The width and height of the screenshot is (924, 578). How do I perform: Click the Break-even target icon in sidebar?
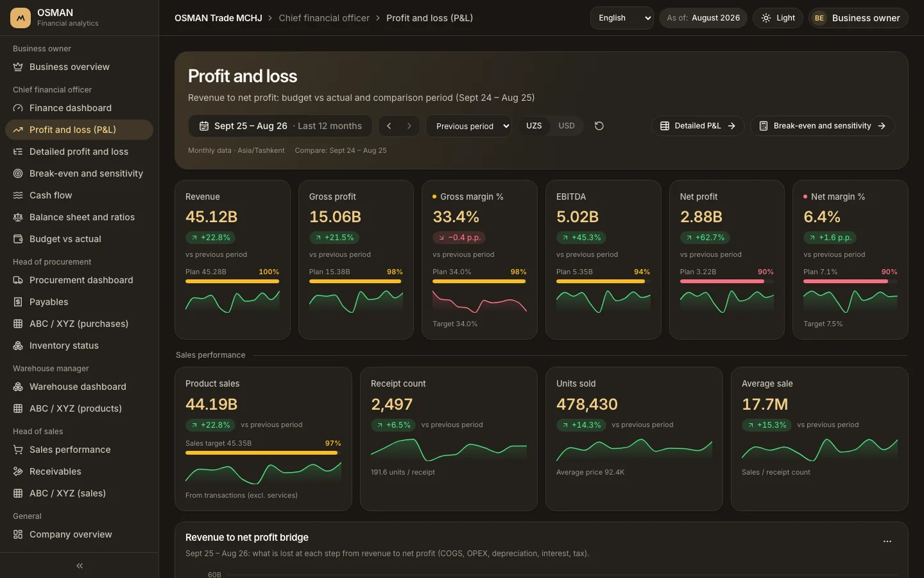pyautogui.click(x=18, y=173)
